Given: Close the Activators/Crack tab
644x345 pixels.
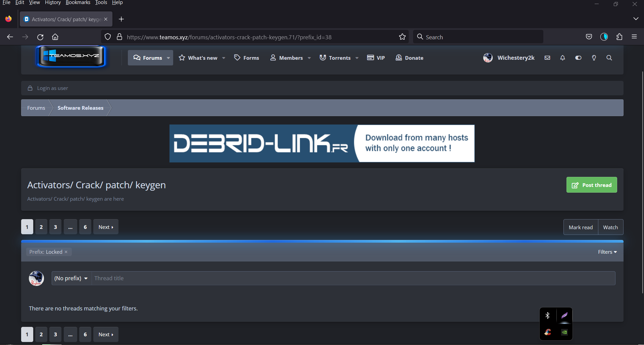Looking at the screenshot, I should [106, 19].
